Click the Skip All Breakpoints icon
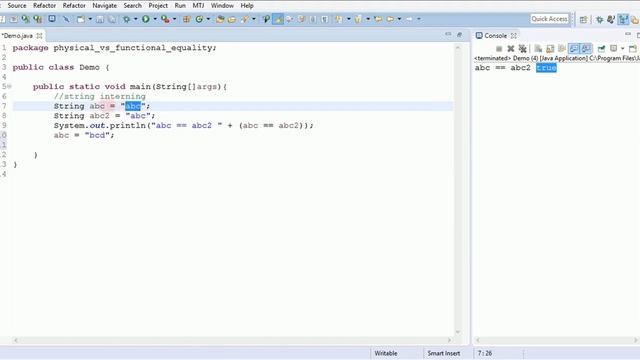The image size is (640, 360). click(66, 19)
